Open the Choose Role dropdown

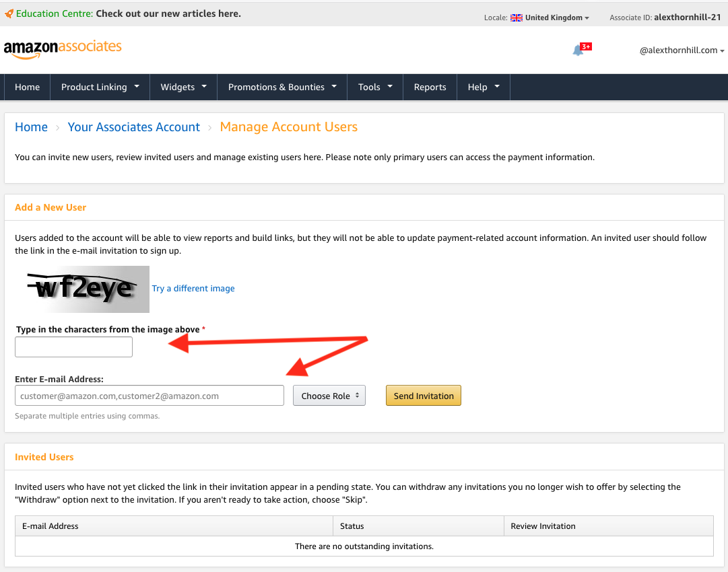click(x=329, y=396)
